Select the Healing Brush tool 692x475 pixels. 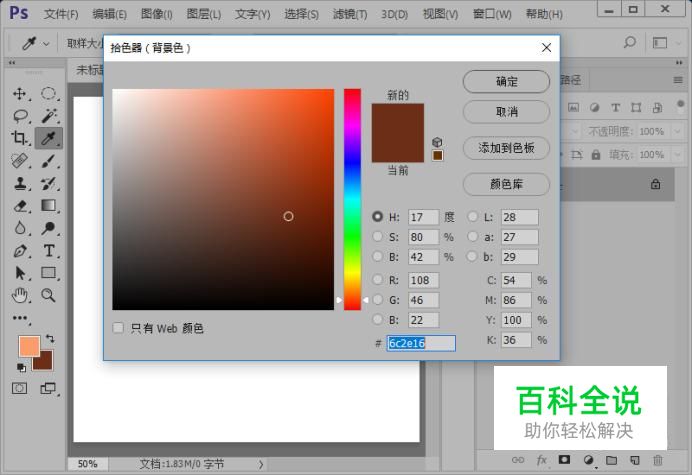[x=19, y=161]
